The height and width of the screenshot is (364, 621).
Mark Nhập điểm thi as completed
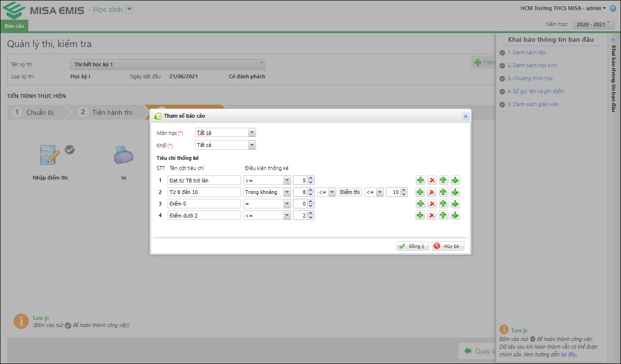point(70,150)
